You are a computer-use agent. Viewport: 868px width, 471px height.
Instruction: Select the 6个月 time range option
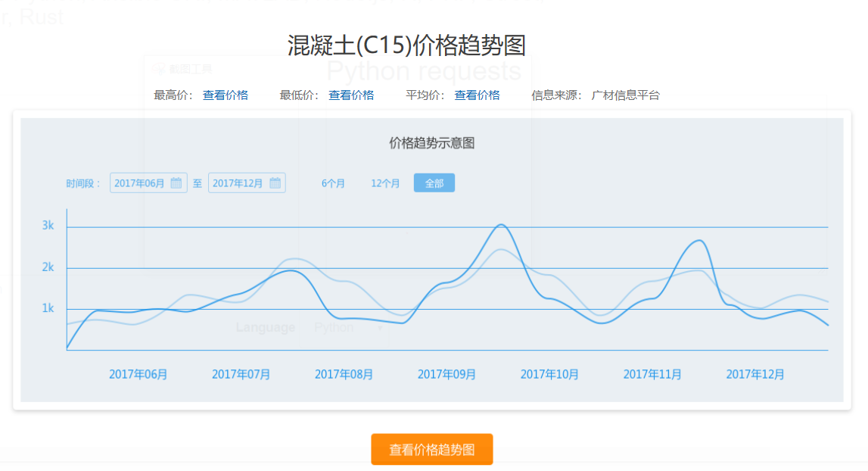point(332,182)
